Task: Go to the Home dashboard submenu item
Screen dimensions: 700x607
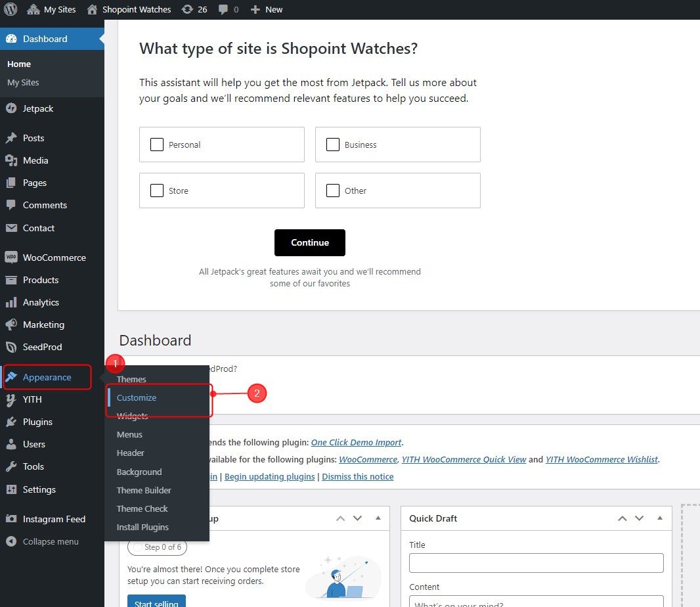Action: point(19,64)
